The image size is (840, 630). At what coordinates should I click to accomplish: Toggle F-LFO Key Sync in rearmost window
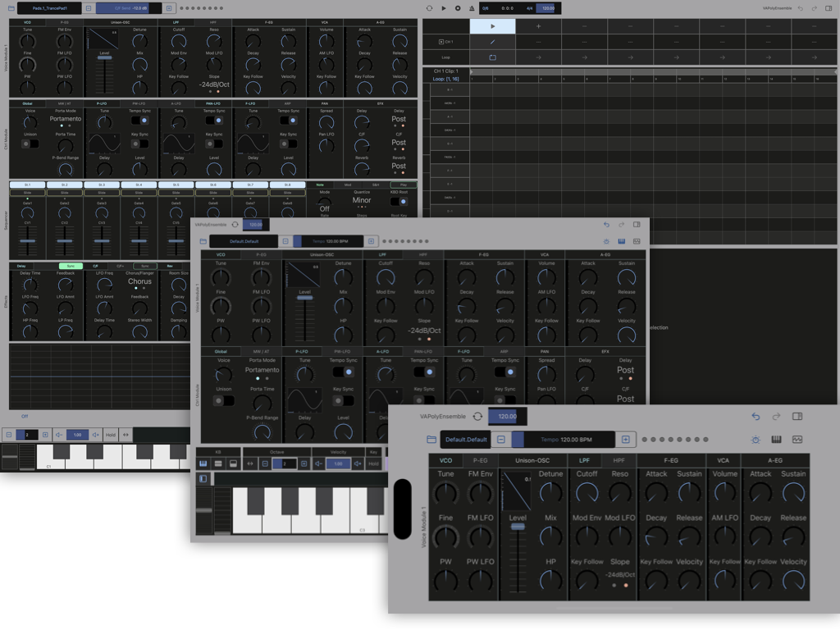pos(289,144)
